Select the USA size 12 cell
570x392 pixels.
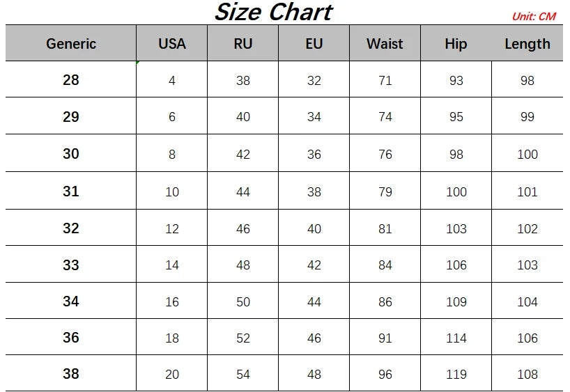click(x=172, y=229)
